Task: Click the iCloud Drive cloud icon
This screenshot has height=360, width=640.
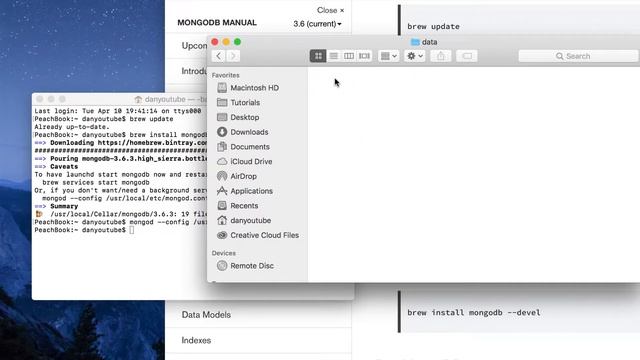Action: pyautogui.click(x=222, y=161)
